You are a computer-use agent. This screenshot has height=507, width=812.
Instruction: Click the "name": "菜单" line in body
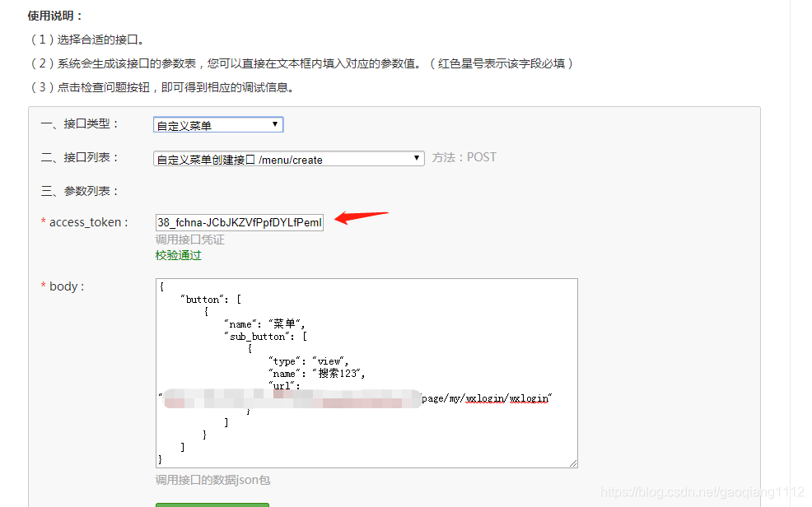(264, 323)
